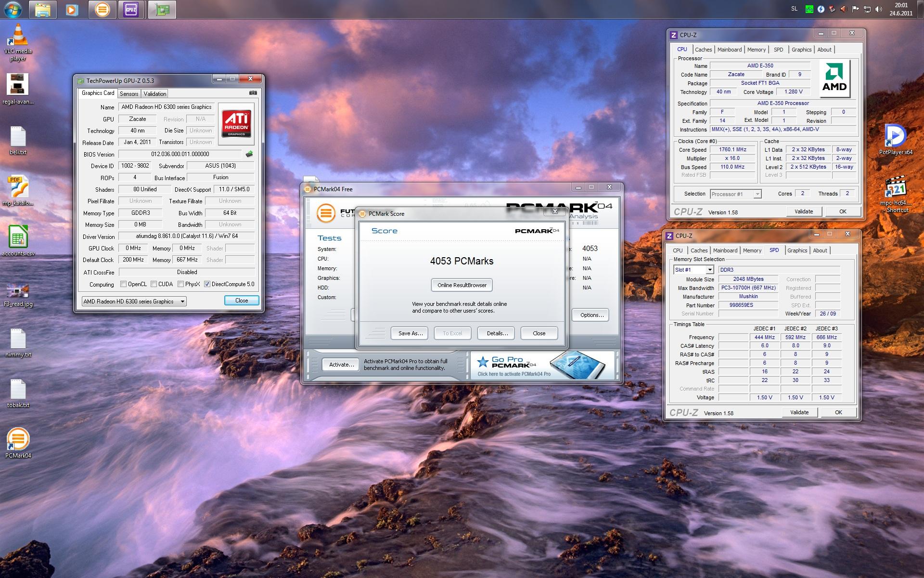Screen dimensions: 924x578
Task: Click the ATI Radeon logo in GPU-Z
Action: click(x=236, y=123)
